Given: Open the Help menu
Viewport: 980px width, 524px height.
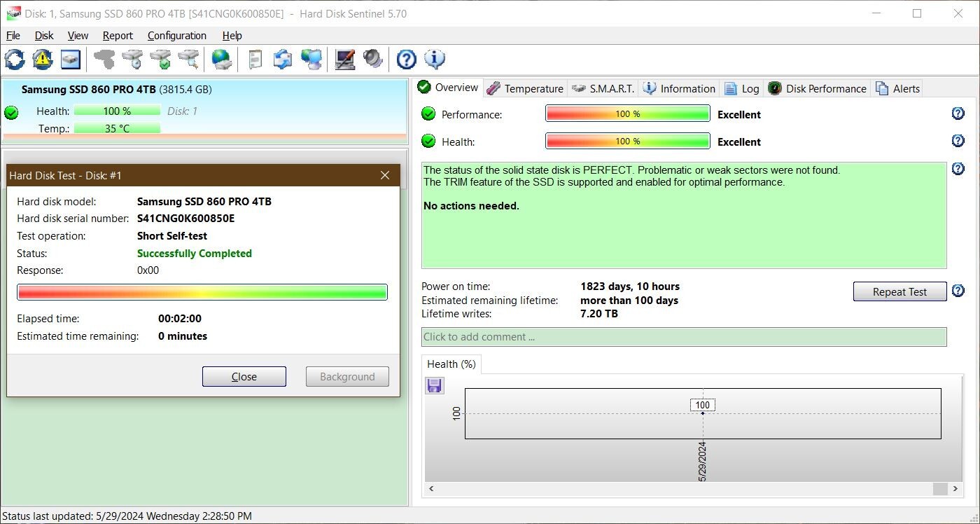Looking at the screenshot, I should pyautogui.click(x=232, y=36).
